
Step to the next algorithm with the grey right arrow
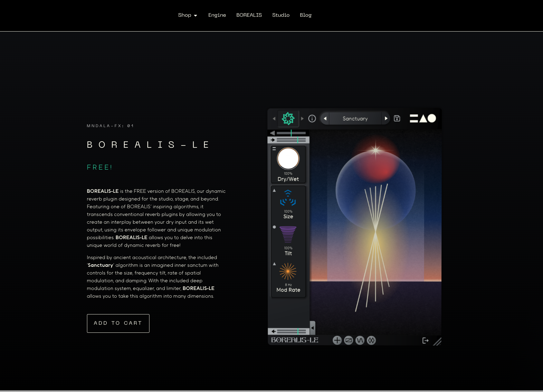[x=302, y=118]
